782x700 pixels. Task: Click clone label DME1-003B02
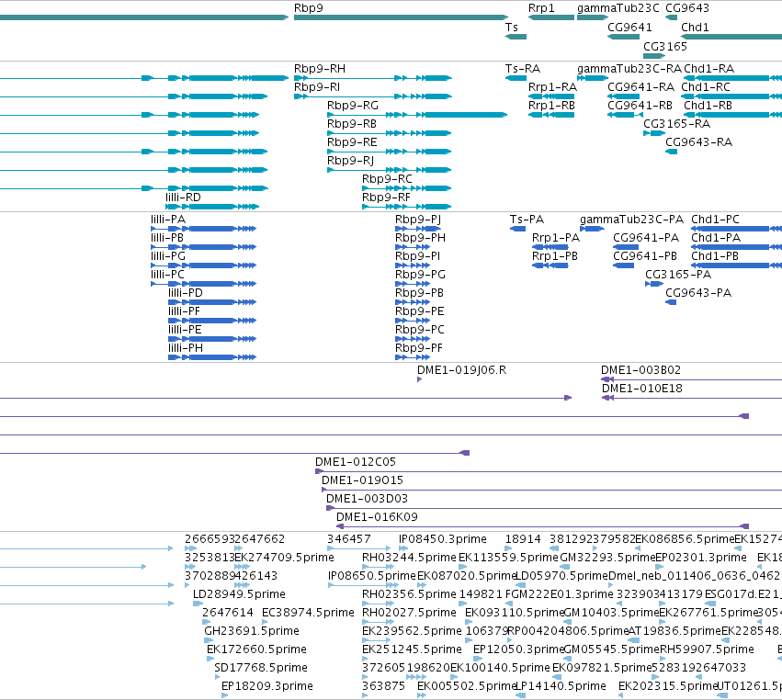pyautogui.click(x=640, y=370)
